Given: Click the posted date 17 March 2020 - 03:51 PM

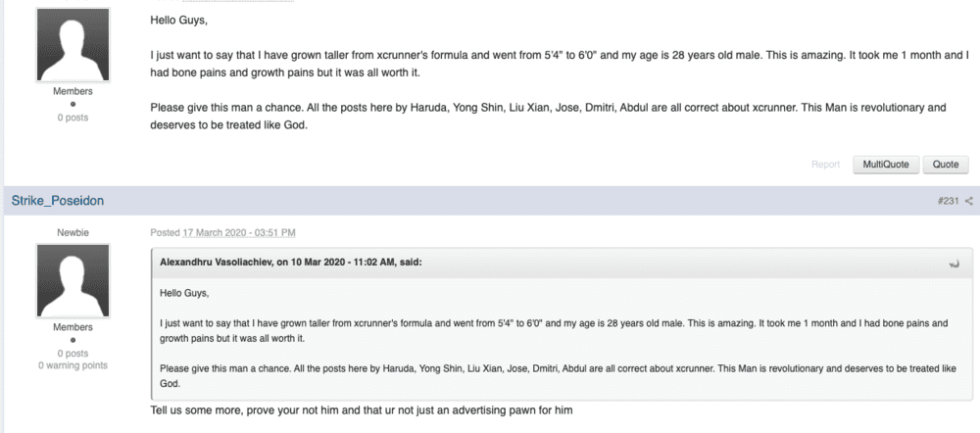Looking at the screenshot, I should (239, 233).
